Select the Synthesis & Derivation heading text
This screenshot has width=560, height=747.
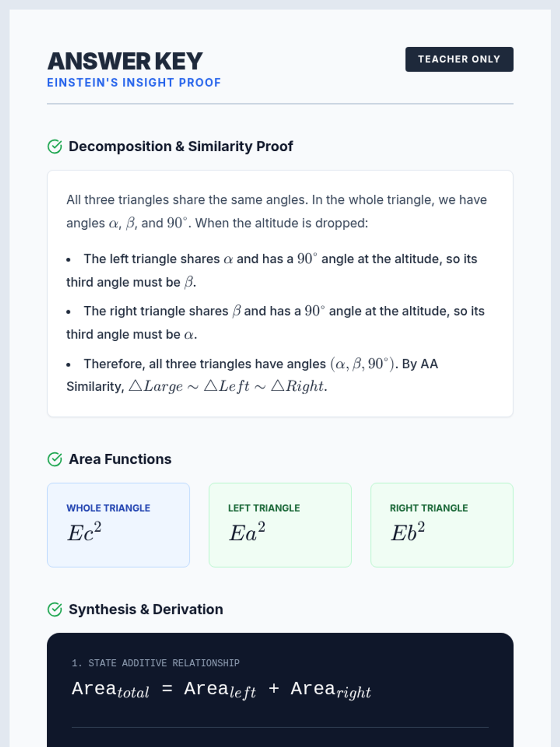[x=146, y=610]
